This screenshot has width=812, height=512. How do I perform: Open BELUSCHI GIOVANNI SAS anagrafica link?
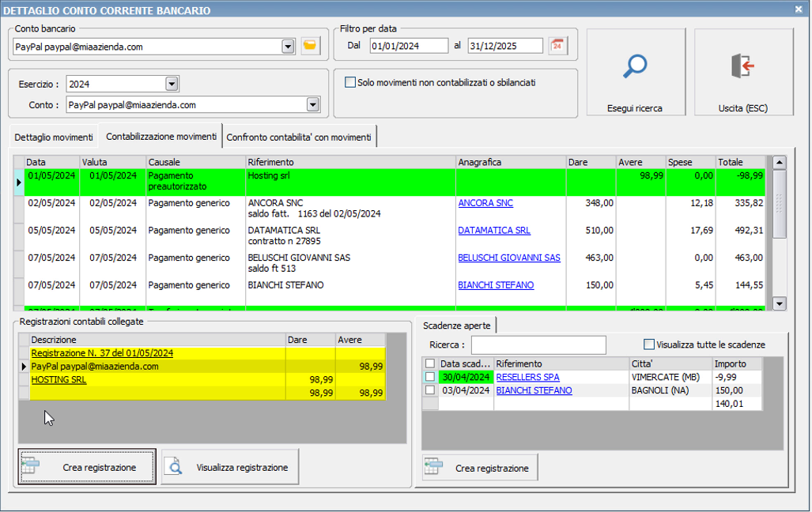click(509, 258)
